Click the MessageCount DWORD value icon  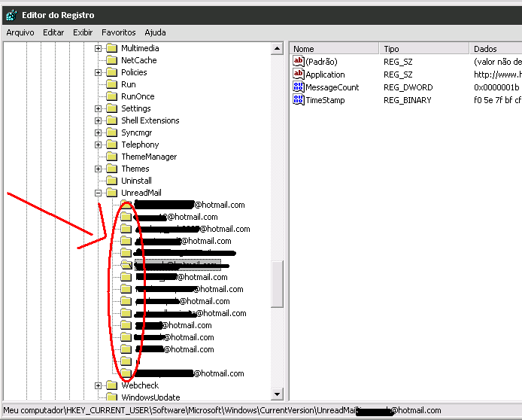coord(299,87)
